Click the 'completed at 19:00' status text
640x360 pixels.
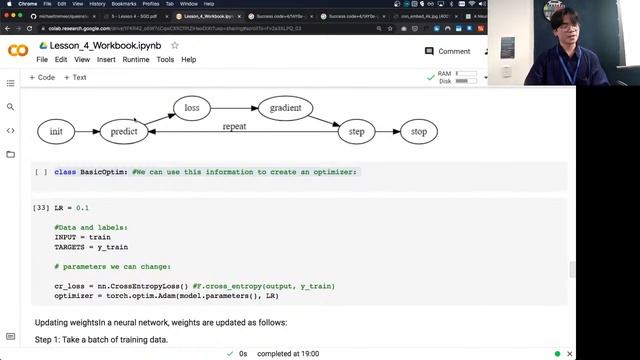pos(288,354)
